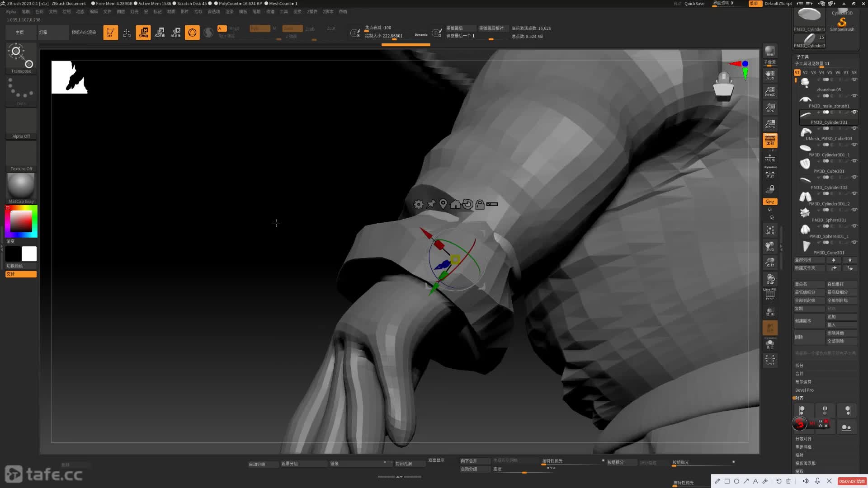Activate the Move transform button

point(143,33)
